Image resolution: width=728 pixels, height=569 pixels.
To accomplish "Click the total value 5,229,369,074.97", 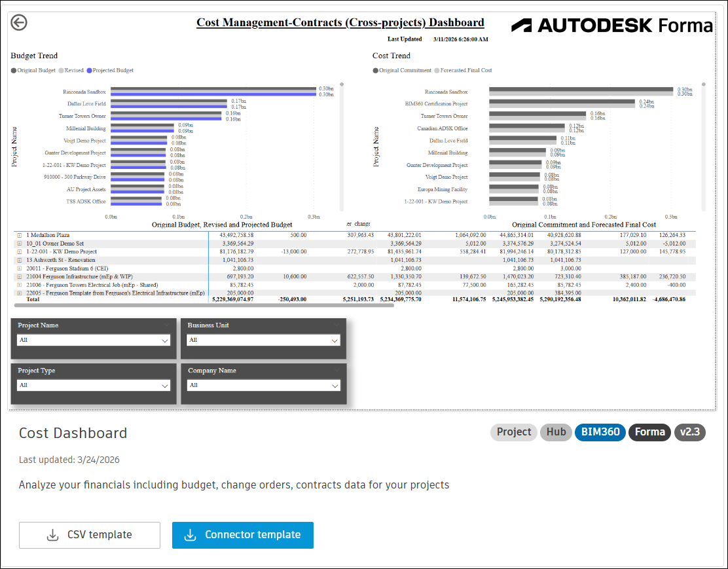I will [x=232, y=300].
